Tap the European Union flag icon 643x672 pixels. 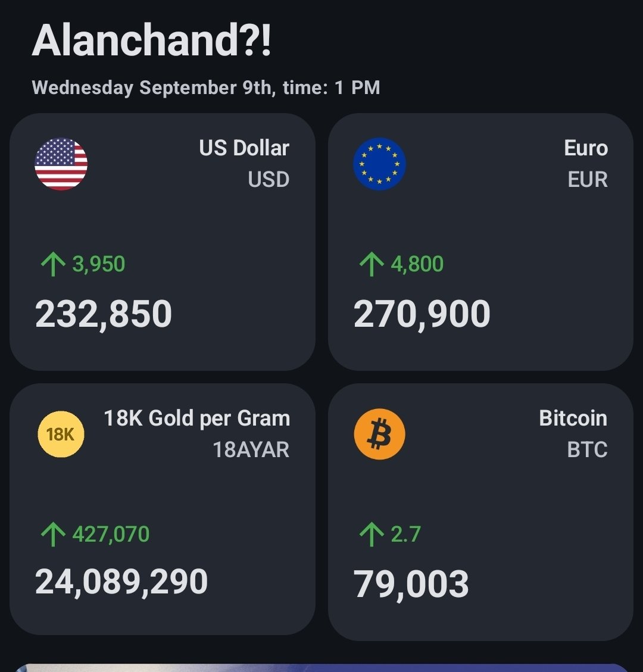379,164
